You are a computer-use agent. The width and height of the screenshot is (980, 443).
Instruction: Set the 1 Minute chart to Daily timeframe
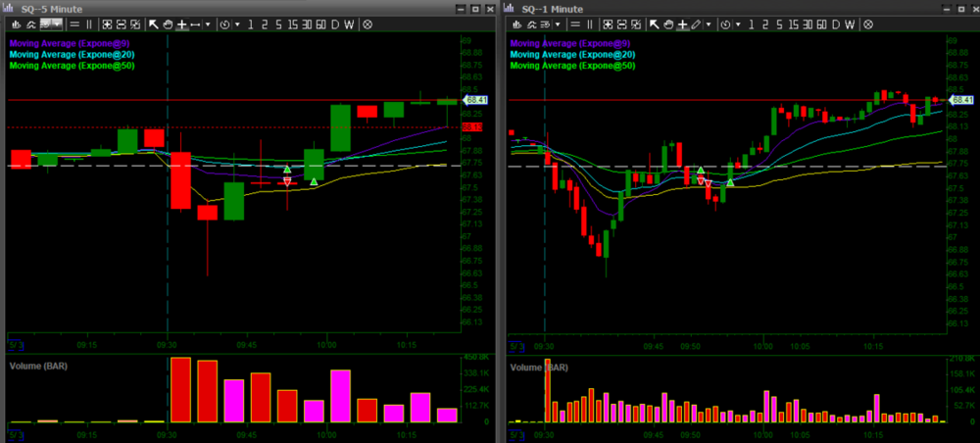coord(838,24)
